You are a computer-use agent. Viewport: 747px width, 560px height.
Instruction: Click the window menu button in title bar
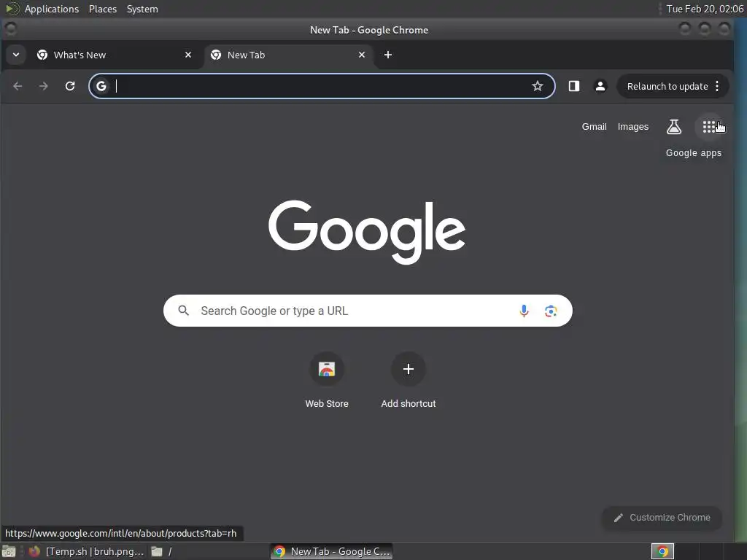(x=10, y=29)
